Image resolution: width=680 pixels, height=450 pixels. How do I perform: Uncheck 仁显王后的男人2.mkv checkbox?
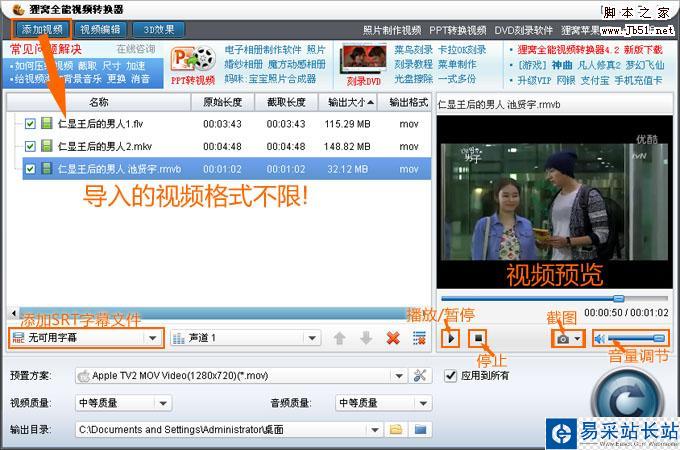pos(30,146)
